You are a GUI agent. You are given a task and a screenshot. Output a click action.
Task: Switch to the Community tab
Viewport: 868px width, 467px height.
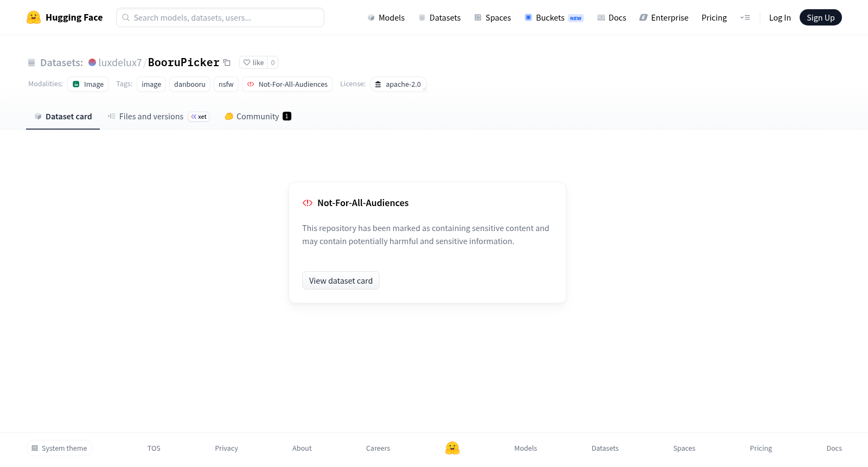click(x=258, y=116)
